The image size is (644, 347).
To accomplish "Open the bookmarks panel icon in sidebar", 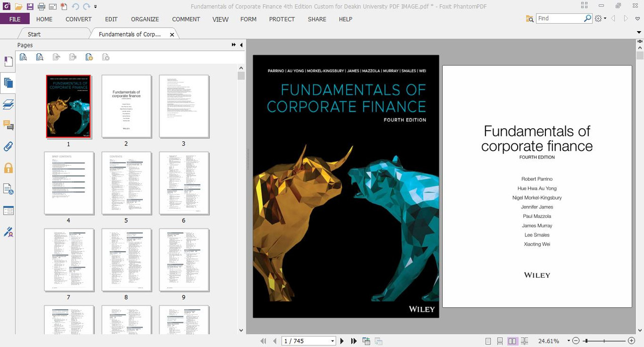I will coord(9,61).
